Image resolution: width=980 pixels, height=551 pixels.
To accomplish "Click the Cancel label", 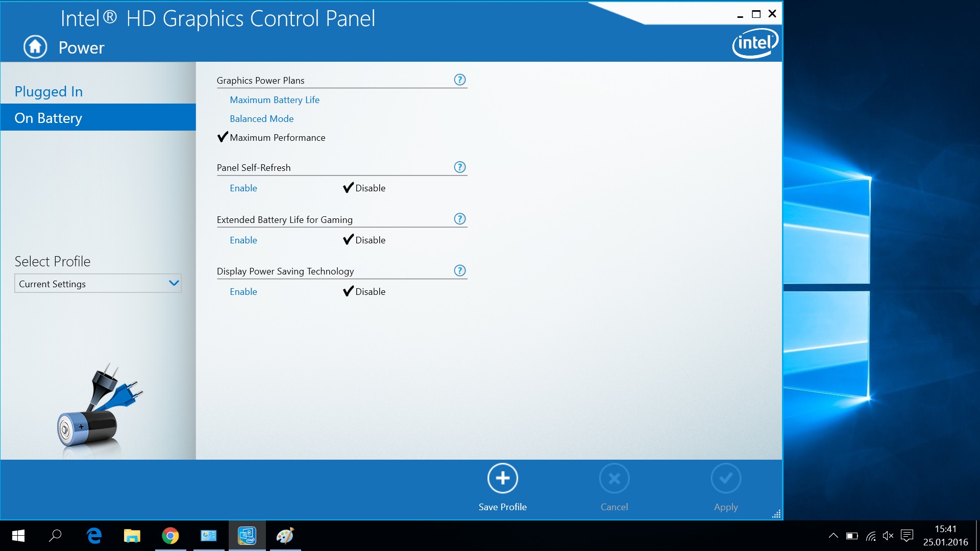I will click(615, 507).
